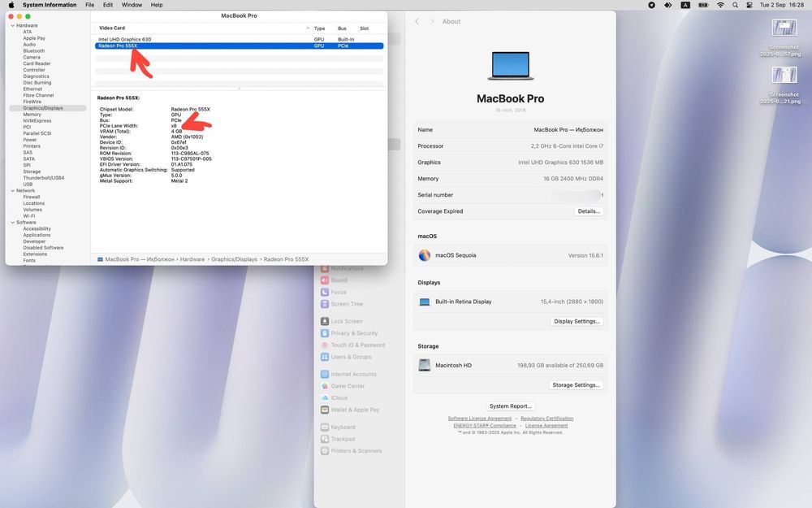Click Graphics/Displays in the bottom path bar
Image resolution: width=812 pixels, height=508 pixels.
(234, 259)
